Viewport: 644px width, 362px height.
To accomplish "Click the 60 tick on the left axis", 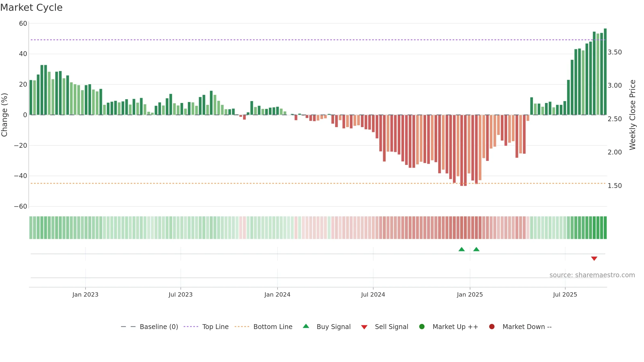I will click(x=23, y=24).
